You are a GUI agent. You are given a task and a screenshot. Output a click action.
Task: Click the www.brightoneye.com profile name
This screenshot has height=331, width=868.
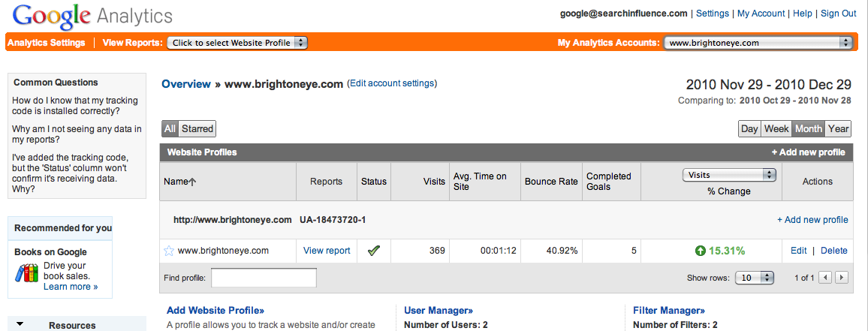pos(223,251)
